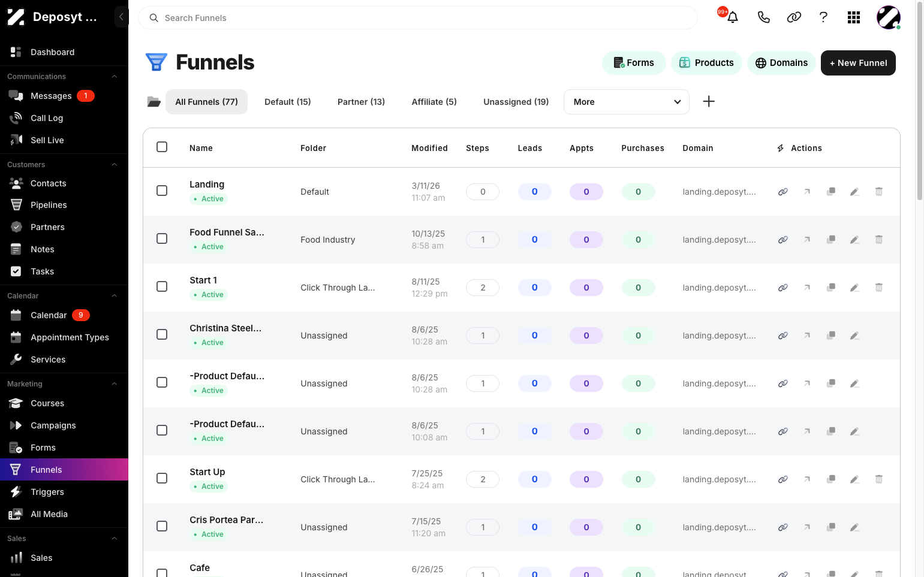Switch to Partner (13) tab
The height and width of the screenshot is (577, 924).
coord(361,102)
